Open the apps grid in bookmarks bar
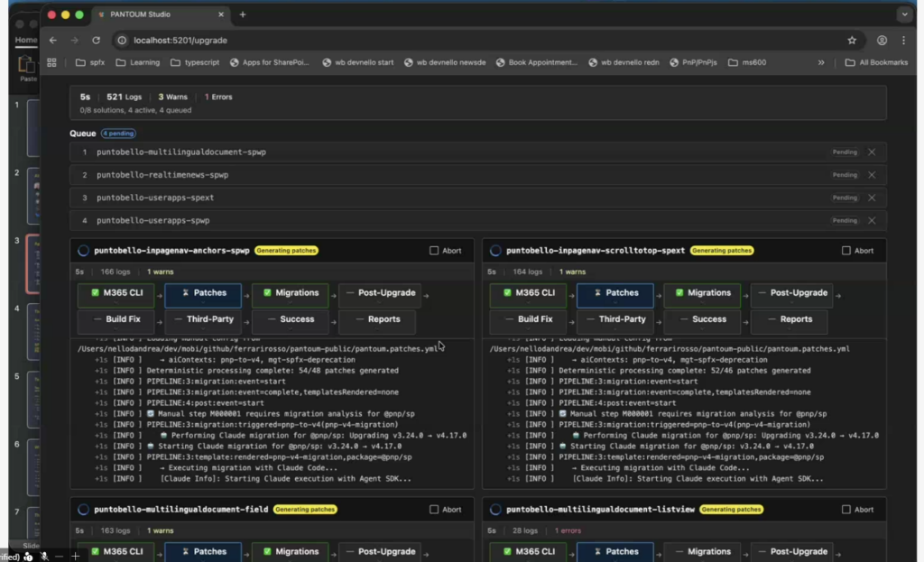 51,63
